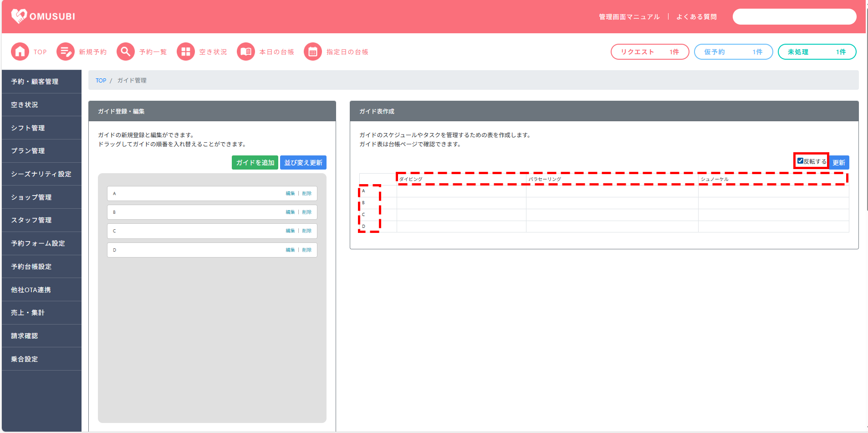The image size is (868, 433).
Task: Click the TOP breadcrumb link
Action: (101, 81)
